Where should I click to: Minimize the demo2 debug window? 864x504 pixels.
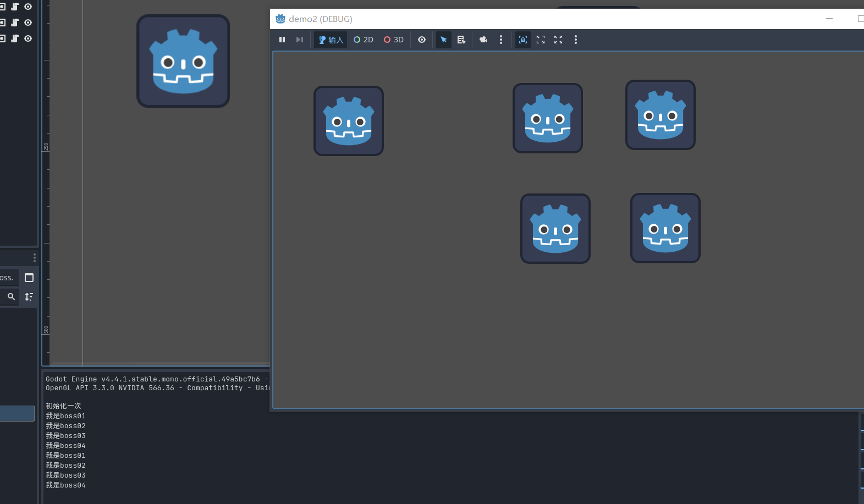[x=829, y=19]
